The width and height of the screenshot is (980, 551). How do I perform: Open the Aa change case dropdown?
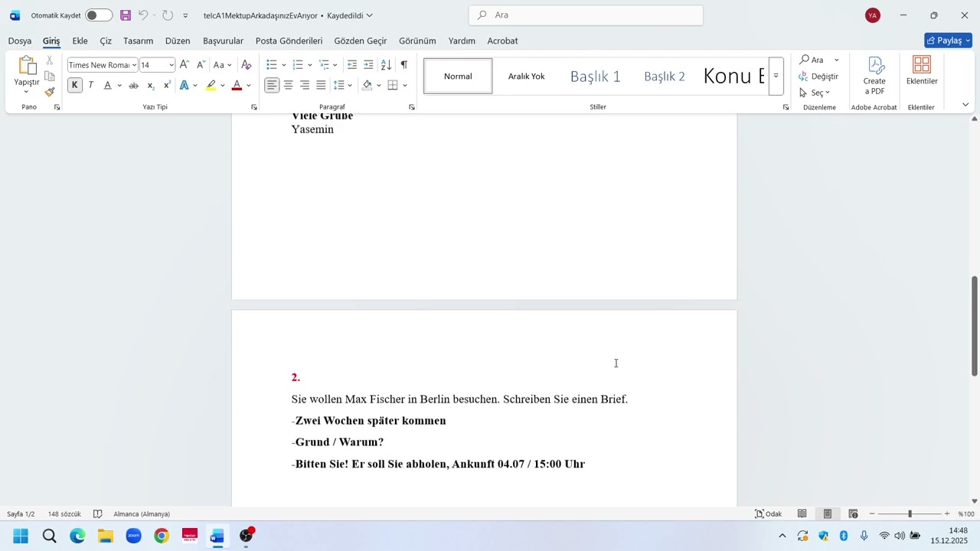(x=223, y=65)
